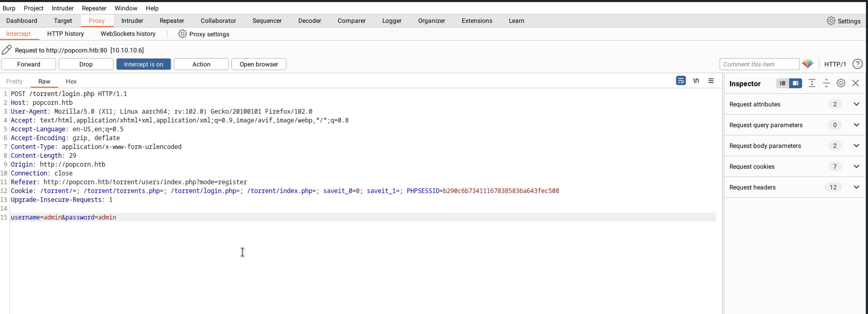Open the Comparer tab
The image size is (868, 314).
[x=352, y=21]
